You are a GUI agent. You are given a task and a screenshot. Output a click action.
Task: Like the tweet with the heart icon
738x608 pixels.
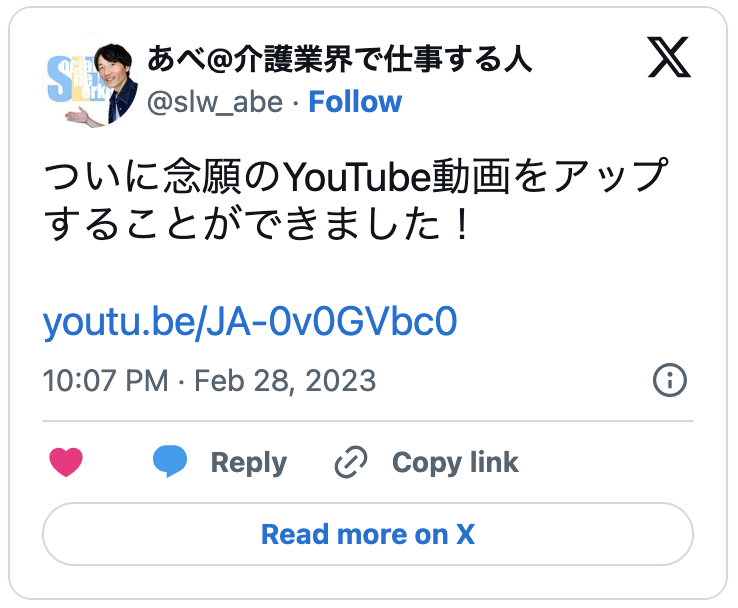click(x=66, y=462)
